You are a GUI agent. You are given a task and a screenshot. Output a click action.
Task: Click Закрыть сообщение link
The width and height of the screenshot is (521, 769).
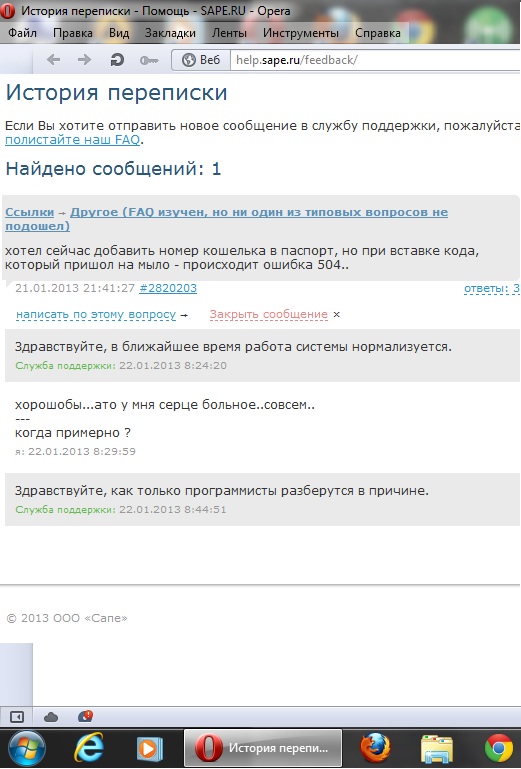pyautogui.click(x=268, y=314)
